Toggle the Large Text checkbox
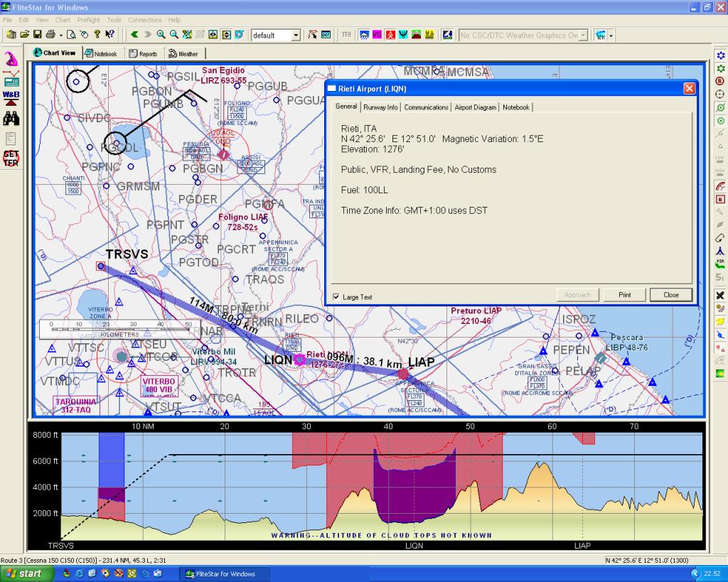This screenshot has height=582, width=728. click(x=336, y=297)
